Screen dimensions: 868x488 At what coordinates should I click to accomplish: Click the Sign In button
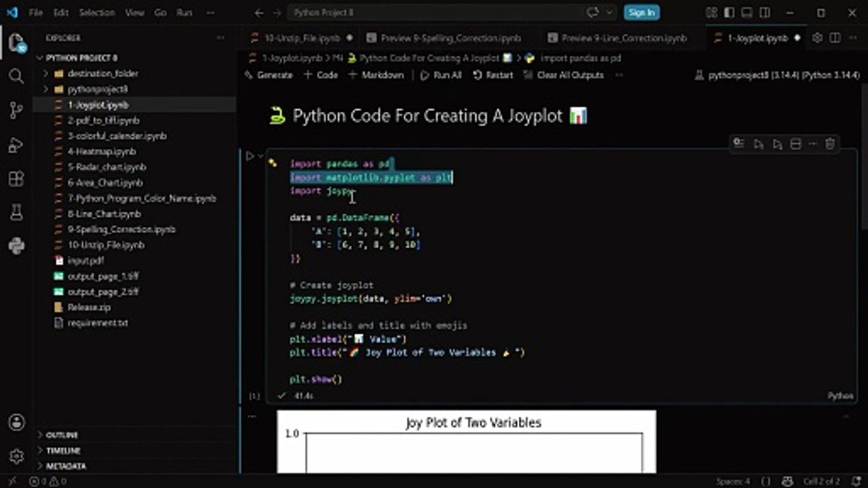point(641,12)
